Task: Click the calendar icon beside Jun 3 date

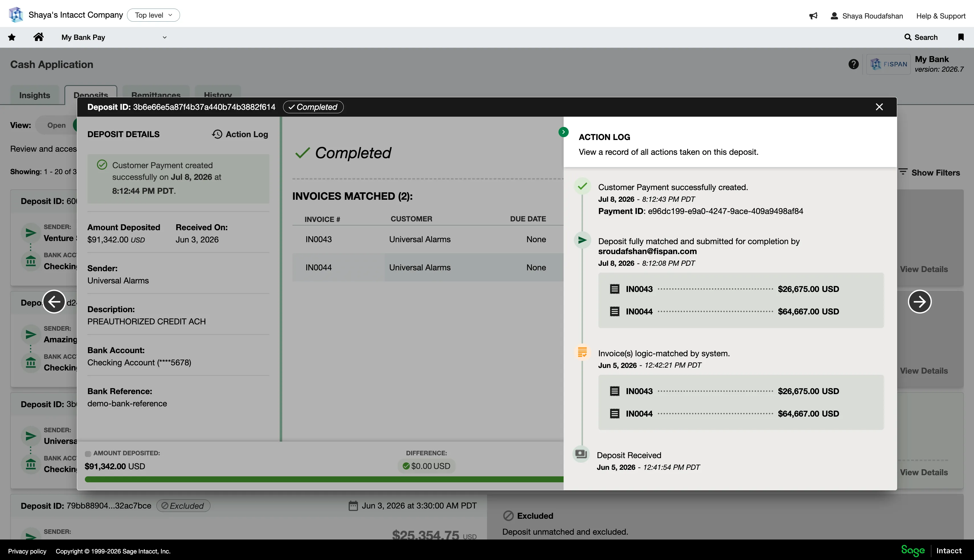Action: pos(353,506)
